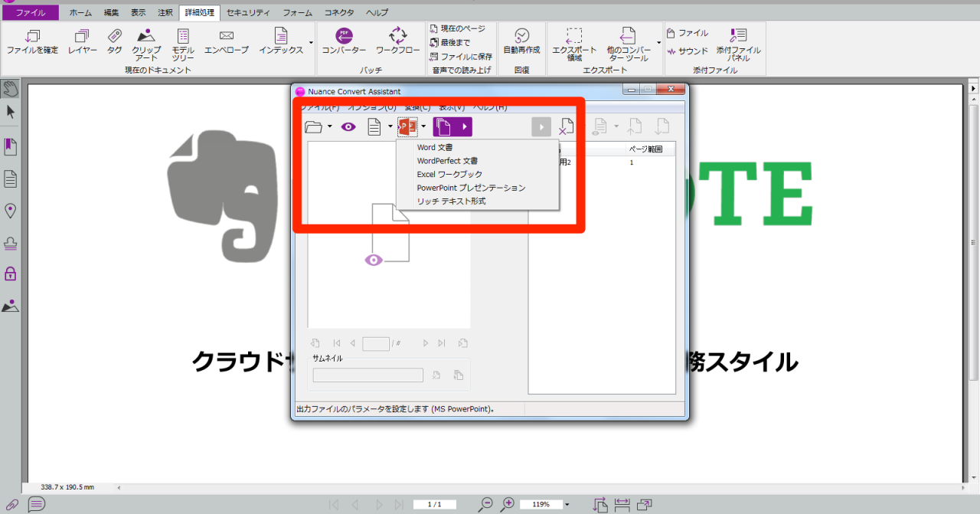The image size is (980, 514).
Task: Open the セキュリティ tab
Action: [248, 12]
